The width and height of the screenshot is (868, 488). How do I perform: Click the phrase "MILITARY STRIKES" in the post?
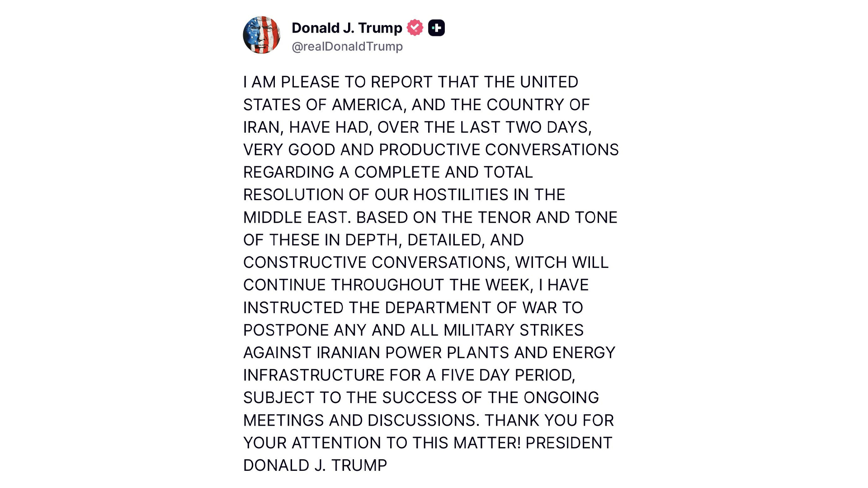click(513, 330)
